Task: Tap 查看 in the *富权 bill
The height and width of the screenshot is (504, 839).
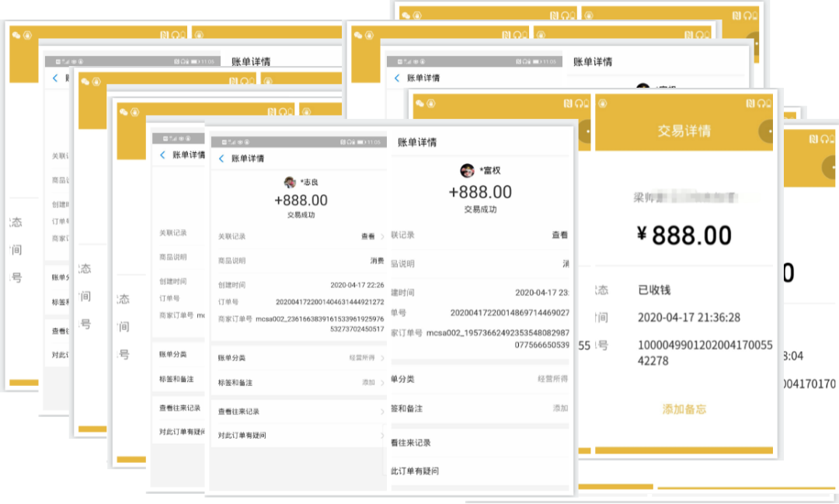Action: click(x=559, y=235)
